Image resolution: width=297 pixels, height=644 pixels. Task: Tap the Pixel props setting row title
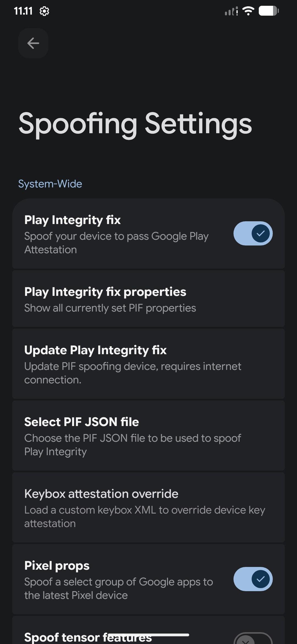coord(57,566)
